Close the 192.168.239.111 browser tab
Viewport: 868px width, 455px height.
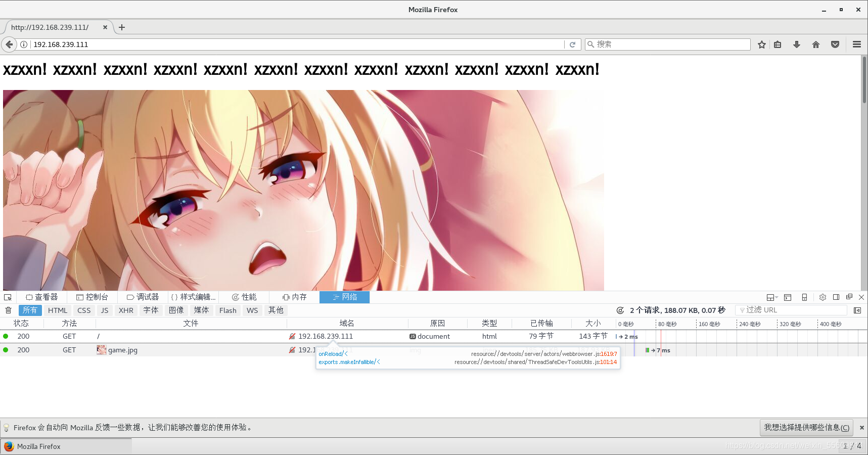point(105,27)
